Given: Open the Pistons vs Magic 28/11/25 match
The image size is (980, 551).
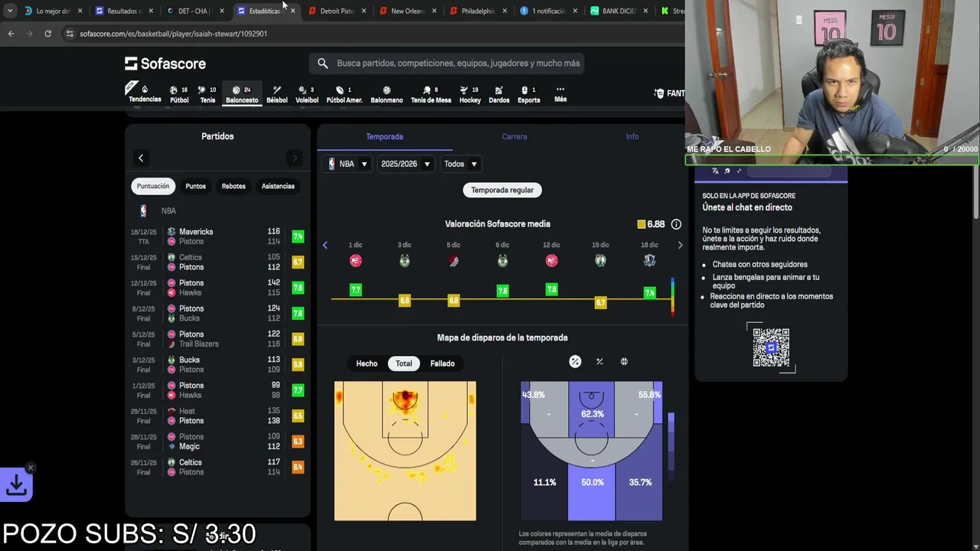Looking at the screenshot, I should (217, 442).
